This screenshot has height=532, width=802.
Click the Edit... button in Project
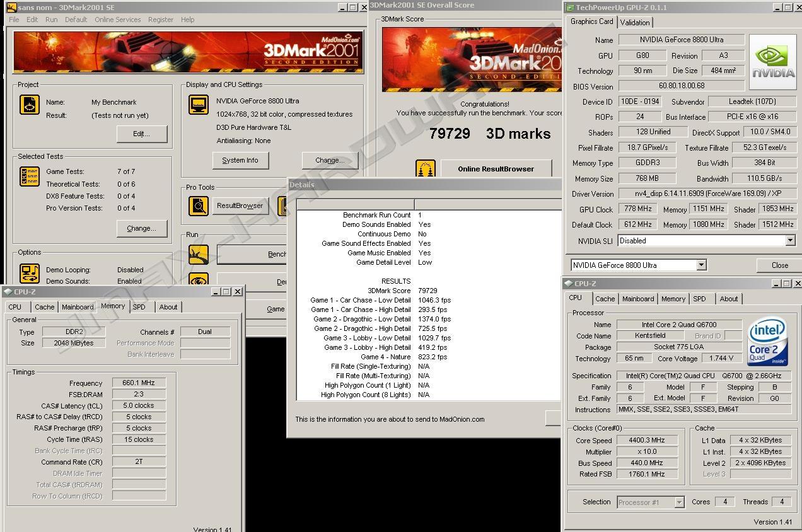coord(142,134)
